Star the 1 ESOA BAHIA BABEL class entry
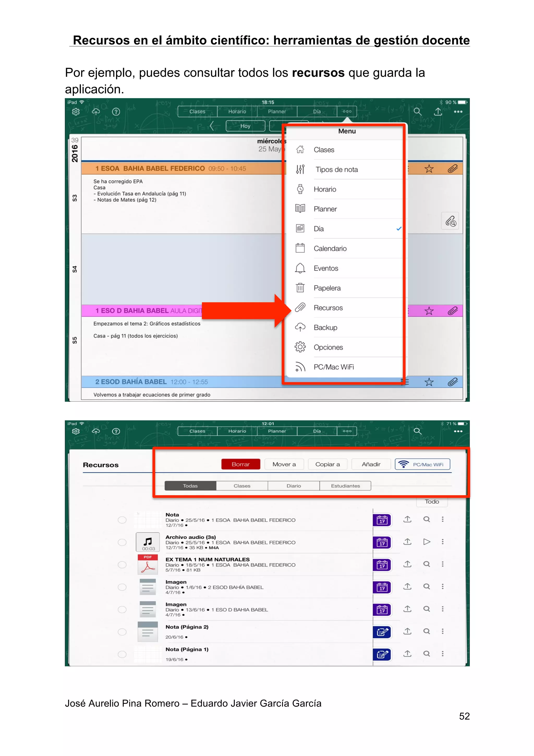Image resolution: width=534 pixels, height=756 pixels. [x=429, y=169]
